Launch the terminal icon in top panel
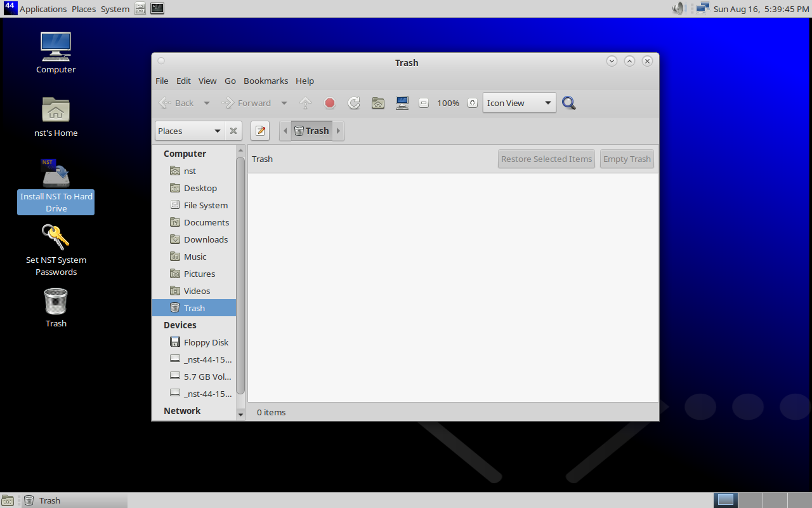This screenshot has width=812, height=508. (x=157, y=9)
